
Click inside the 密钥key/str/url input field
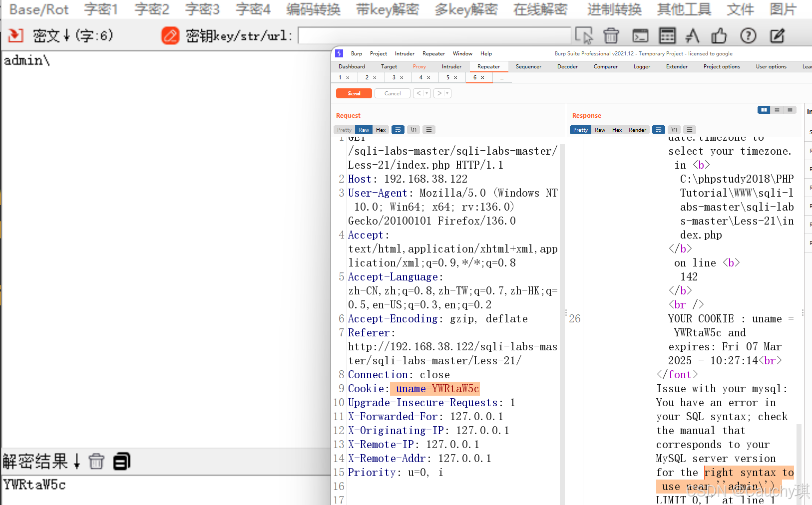pyautogui.click(x=434, y=35)
